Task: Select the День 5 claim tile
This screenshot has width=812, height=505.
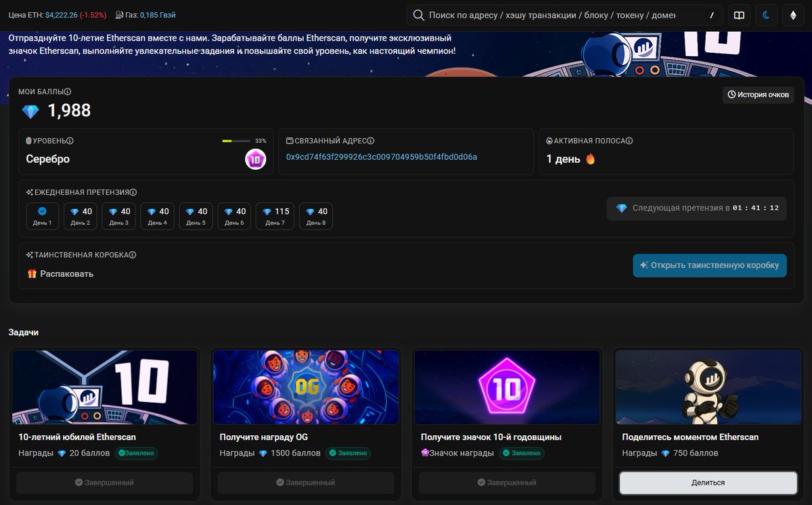Action: point(196,216)
